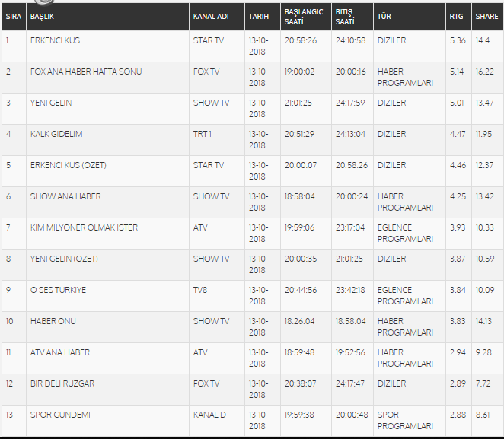Viewport: 504px width, 439px height.
Task: Click SHARE value 14.4
Action: [483, 40]
